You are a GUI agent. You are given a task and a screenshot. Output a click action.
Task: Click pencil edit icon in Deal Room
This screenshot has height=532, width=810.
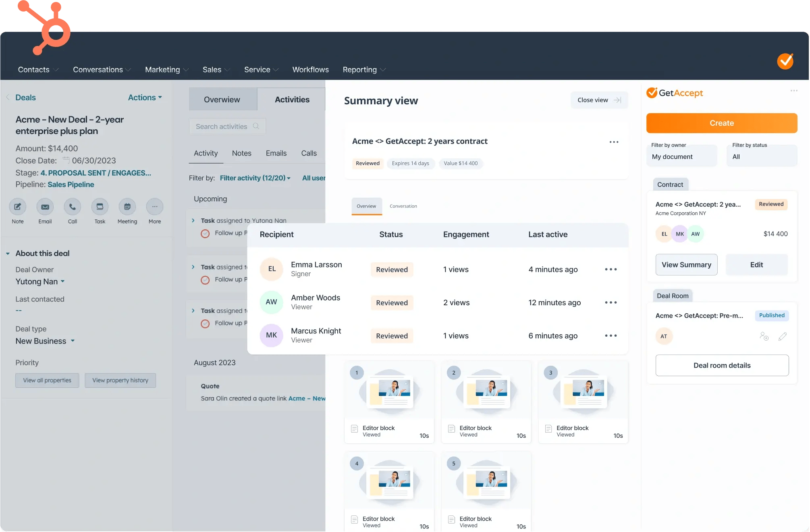[x=783, y=336]
